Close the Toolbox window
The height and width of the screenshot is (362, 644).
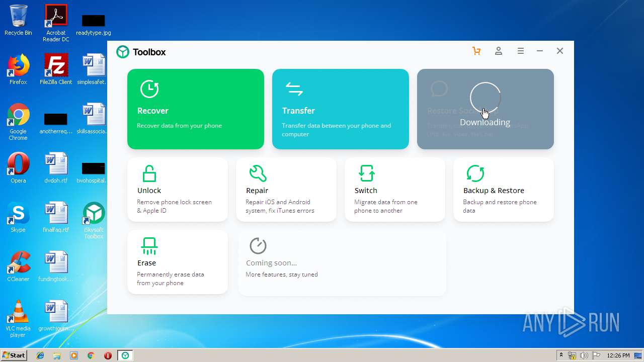pyautogui.click(x=560, y=51)
